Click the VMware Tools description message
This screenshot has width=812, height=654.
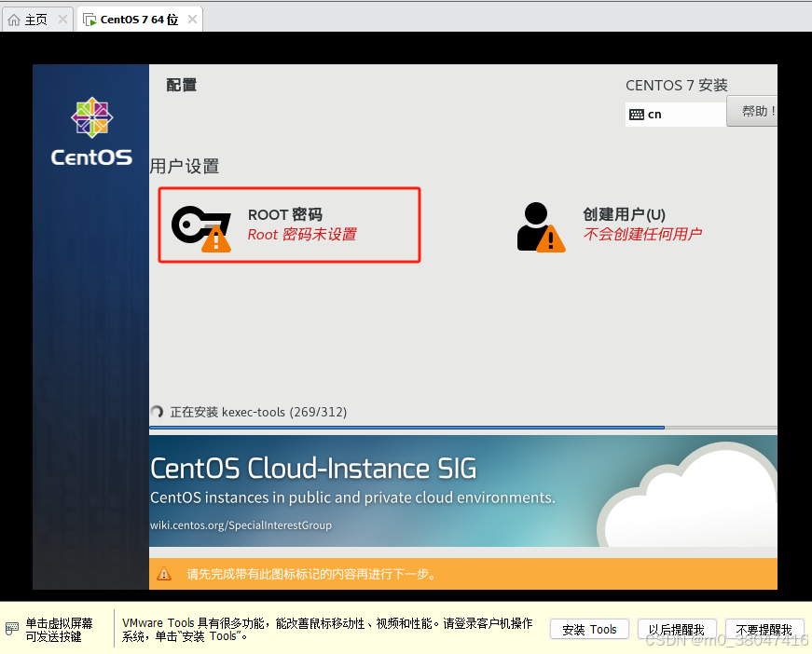point(327,629)
